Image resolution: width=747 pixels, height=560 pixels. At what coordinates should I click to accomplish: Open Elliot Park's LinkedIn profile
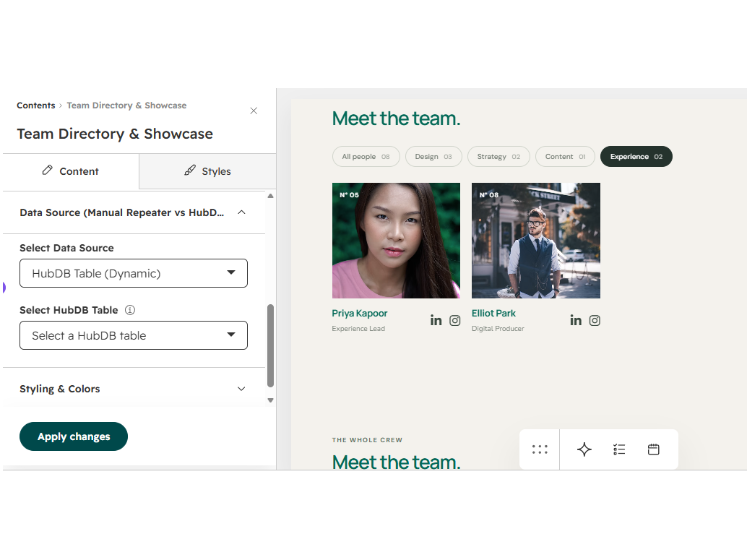coord(576,320)
